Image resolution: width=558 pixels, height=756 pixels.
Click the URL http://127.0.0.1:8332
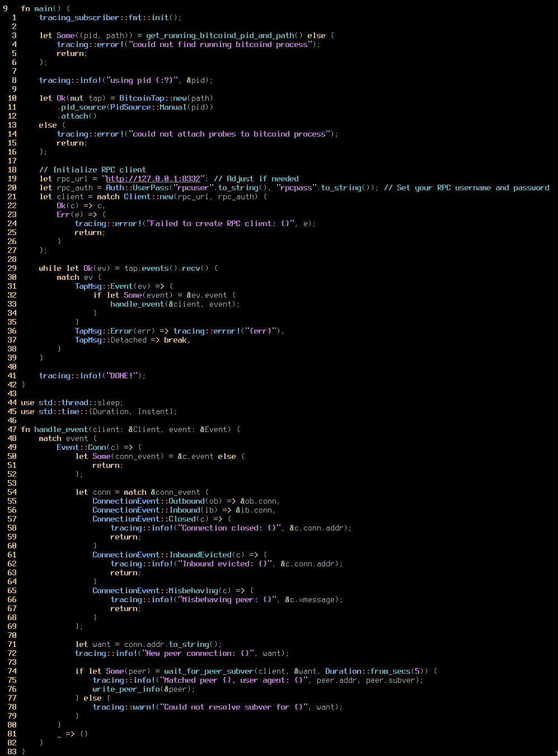pyautogui.click(x=153, y=179)
